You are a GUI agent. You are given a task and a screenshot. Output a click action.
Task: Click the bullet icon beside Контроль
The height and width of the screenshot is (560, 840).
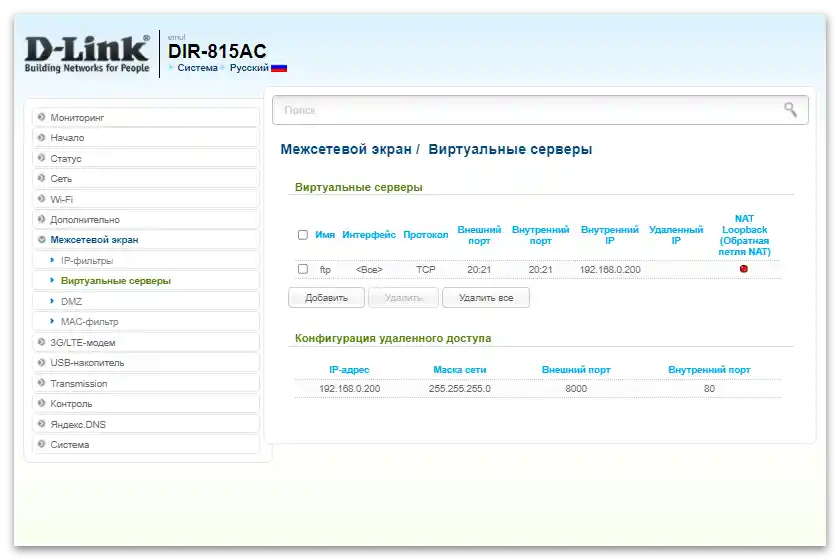coord(42,403)
